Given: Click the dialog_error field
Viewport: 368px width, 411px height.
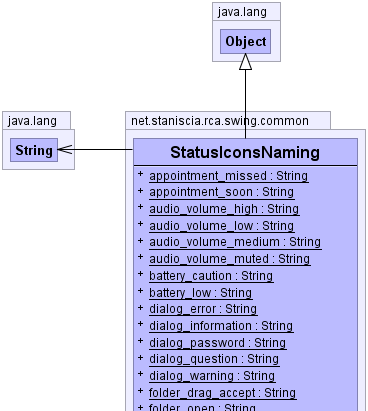Looking at the screenshot, I should pos(203,309).
